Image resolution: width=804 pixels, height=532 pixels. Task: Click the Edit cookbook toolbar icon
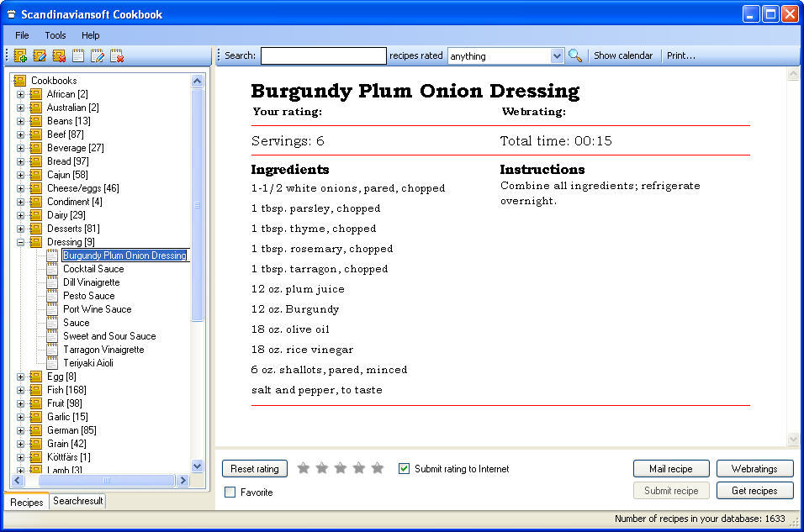(x=38, y=56)
